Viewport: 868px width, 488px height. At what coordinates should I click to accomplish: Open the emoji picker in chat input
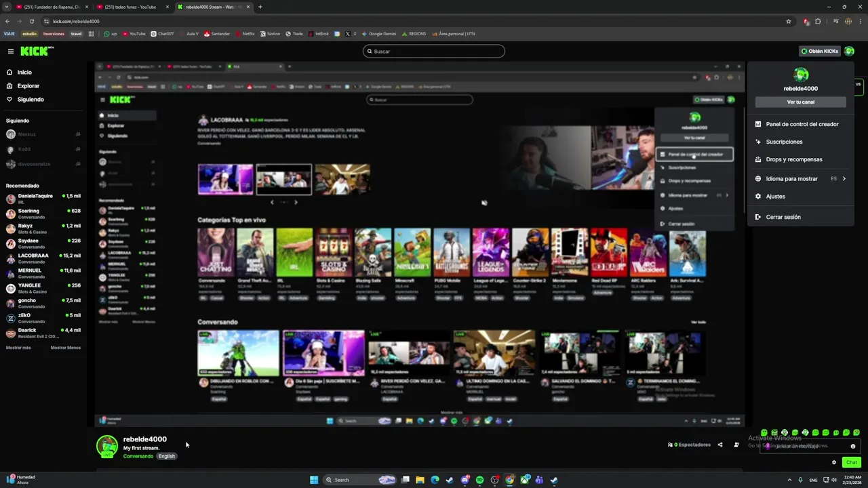(x=853, y=447)
